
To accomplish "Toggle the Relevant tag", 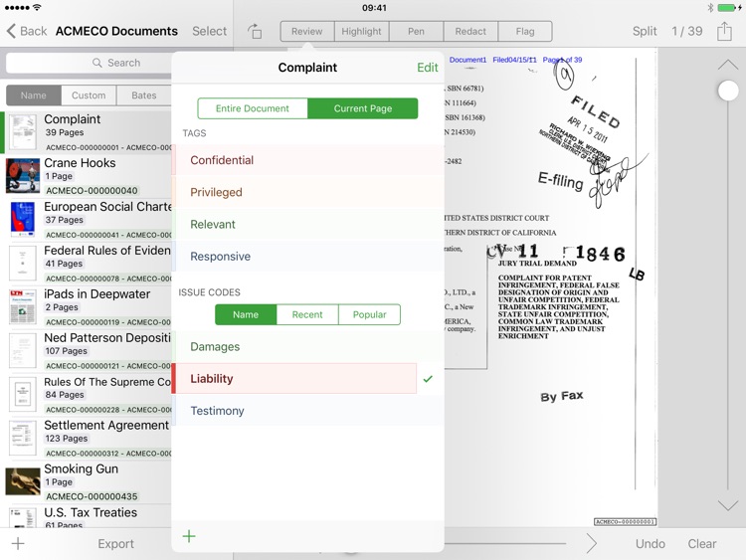I will tap(307, 224).
